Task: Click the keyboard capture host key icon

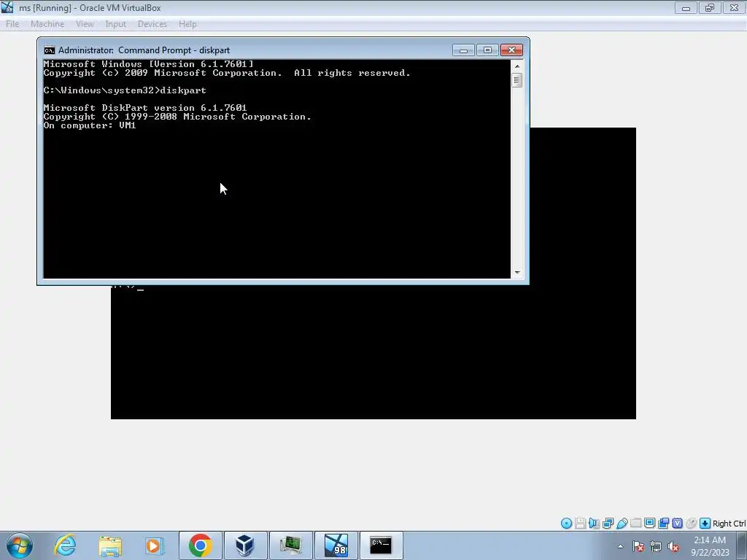Action: (x=705, y=524)
